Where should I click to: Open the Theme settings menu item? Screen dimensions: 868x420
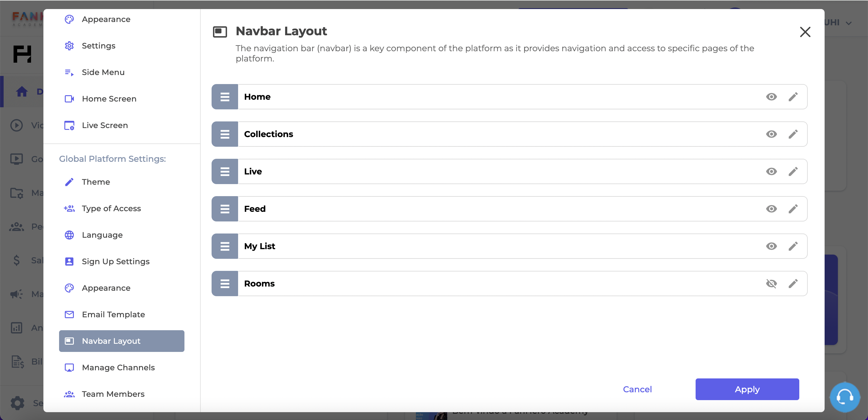(x=96, y=182)
